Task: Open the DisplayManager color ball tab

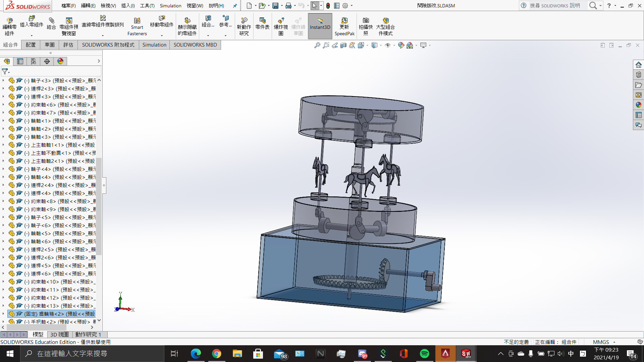Action: [60, 61]
